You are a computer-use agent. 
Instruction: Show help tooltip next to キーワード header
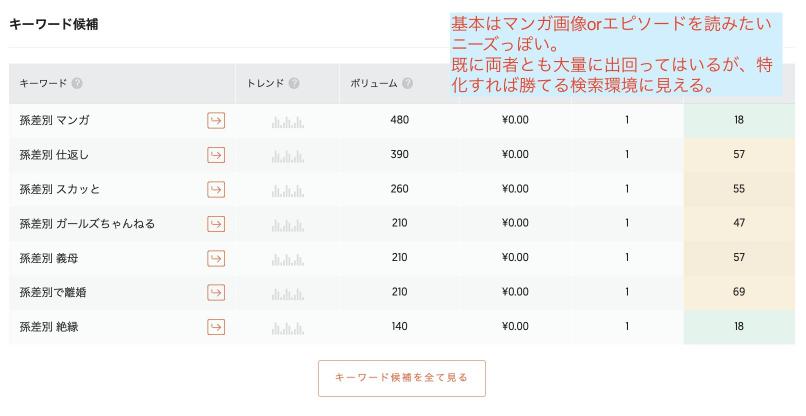[x=77, y=83]
